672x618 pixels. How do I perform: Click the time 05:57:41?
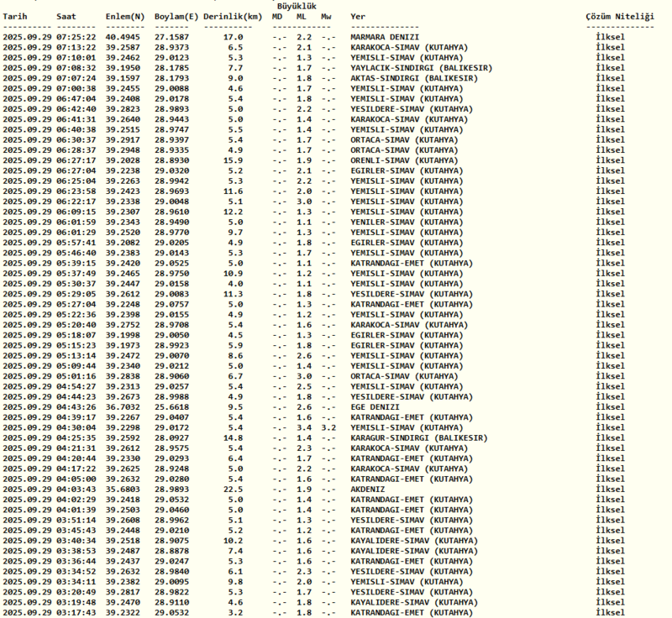pos(76,243)
